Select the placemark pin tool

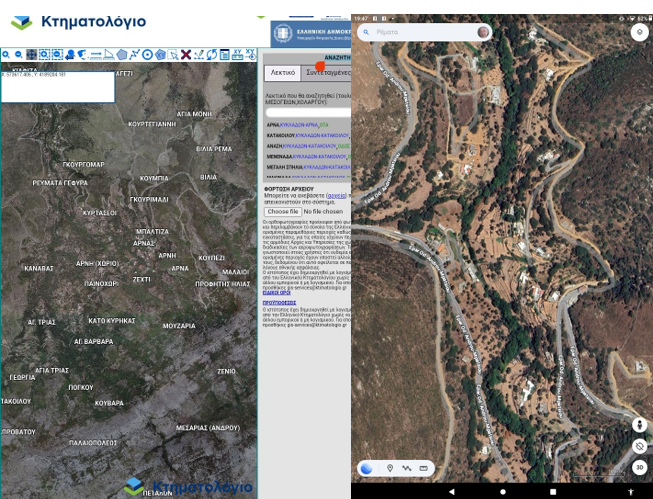pyautogui.click(x=390, y=468)
